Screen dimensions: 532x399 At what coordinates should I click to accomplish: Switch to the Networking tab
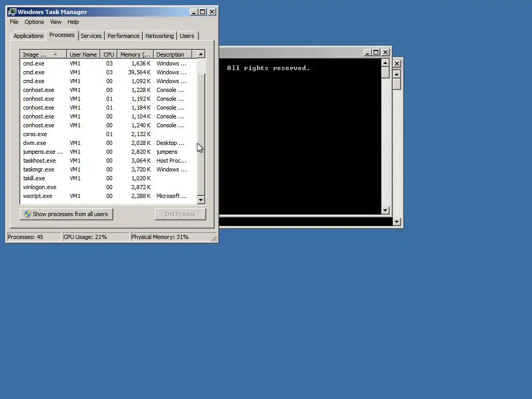click(x=159, y=36)
